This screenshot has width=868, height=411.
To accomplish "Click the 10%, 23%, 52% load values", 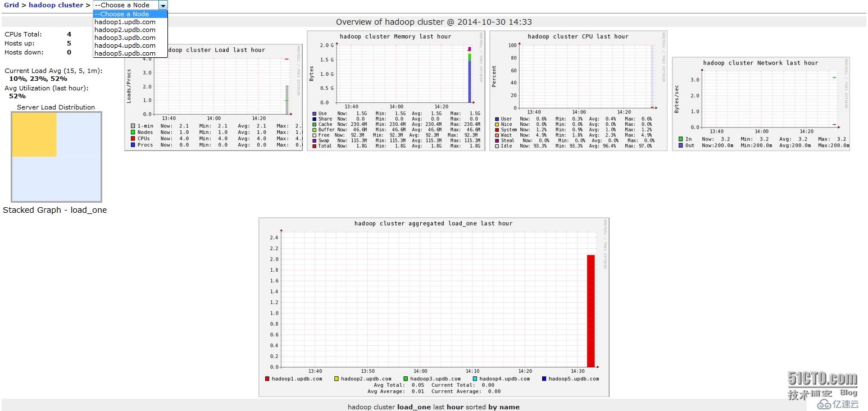I will [38, 79].
